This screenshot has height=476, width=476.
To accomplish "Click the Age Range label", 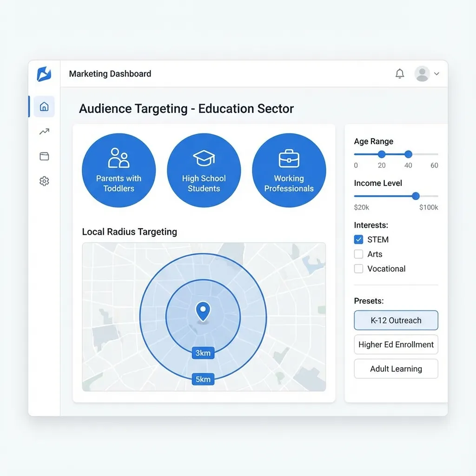I will pyautogui.click(x=373, y=141).
